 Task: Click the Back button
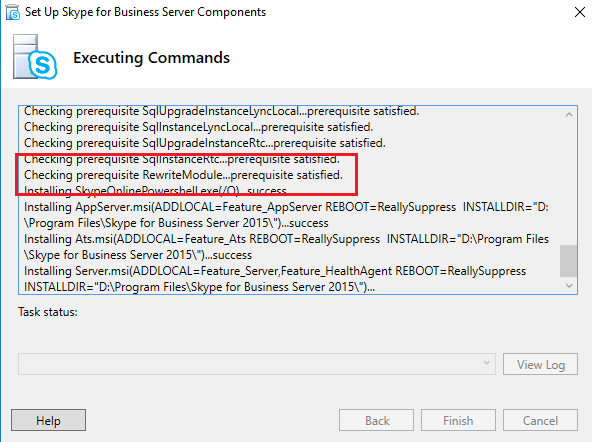point(376,420)
